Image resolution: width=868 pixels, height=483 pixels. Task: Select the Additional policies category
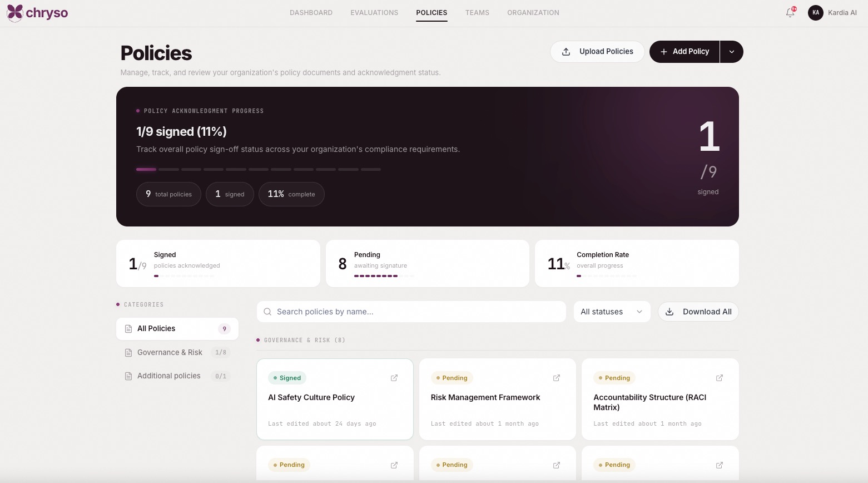point(168,376)
